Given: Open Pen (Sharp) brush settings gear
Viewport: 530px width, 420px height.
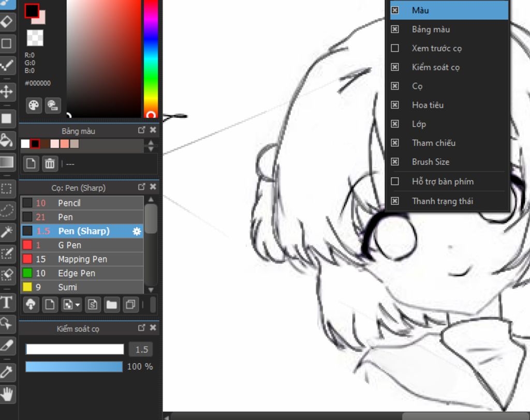Looking at the screenshot, I should point(137,231).
